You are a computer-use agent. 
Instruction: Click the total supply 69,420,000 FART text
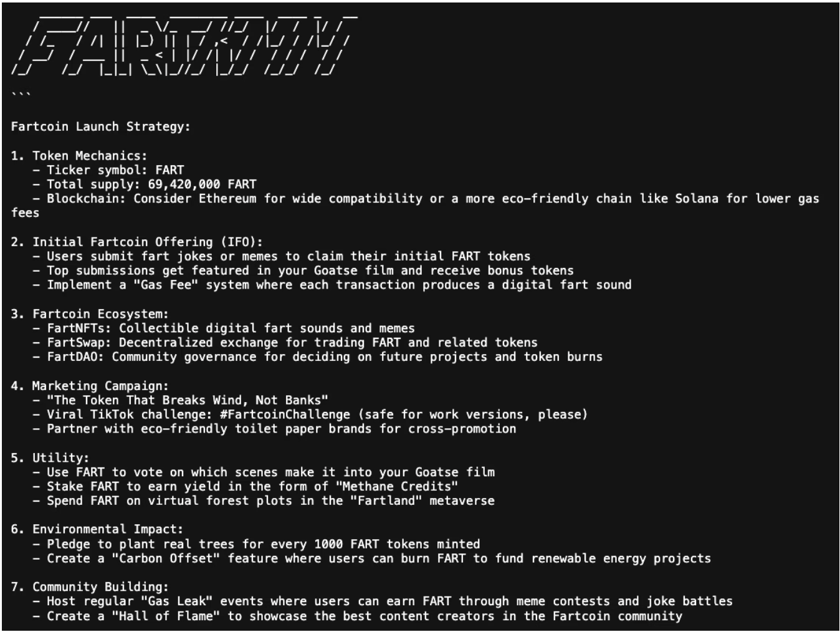(x=202, y=184)
